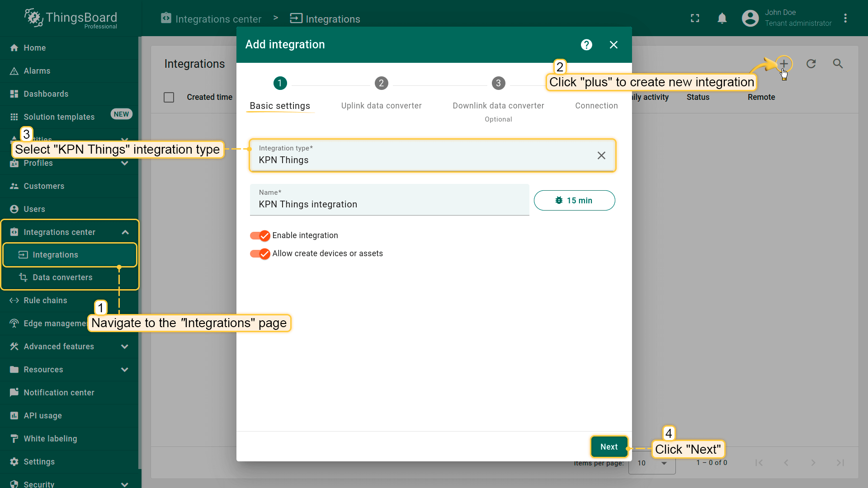
Task: Click the plus icon to add integration
Action: [783, 64]
